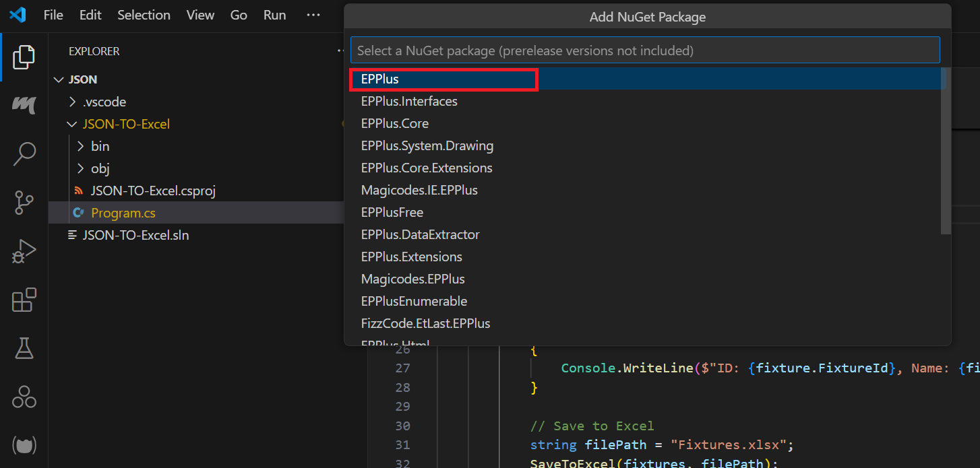Click line number 31 in editor
The height and width of the screenshot is (468, 980).
click(x=402, y=445)
